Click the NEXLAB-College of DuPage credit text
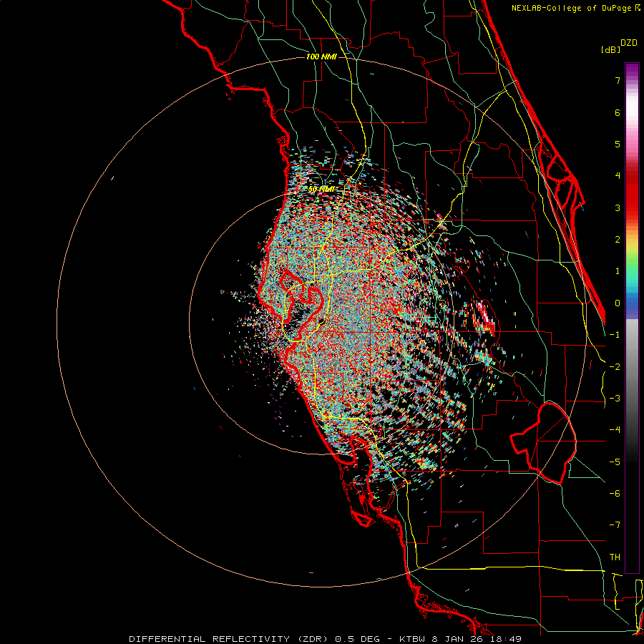 click(x=575, y=8)
